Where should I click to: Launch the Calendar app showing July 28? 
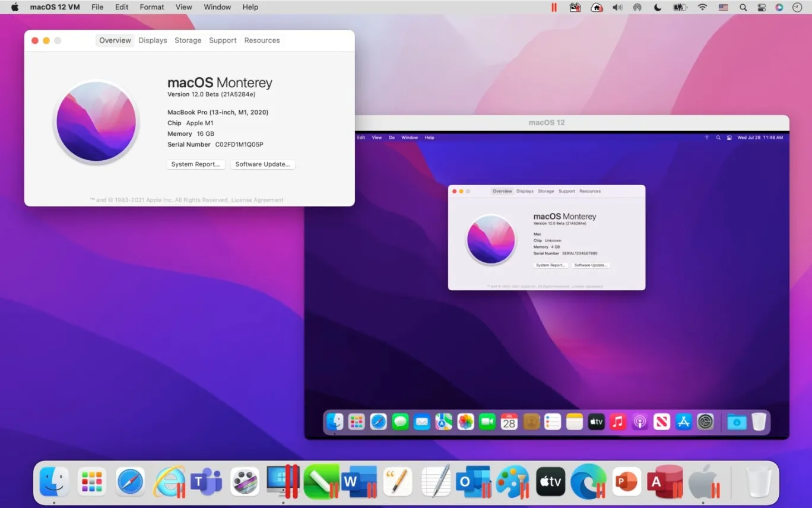point(508,421)
